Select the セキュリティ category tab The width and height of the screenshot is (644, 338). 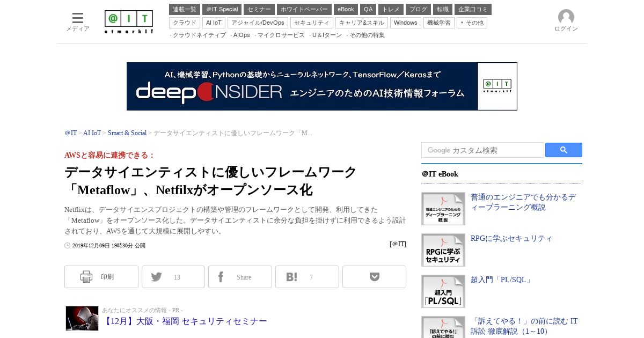click(x=312, y=23)
